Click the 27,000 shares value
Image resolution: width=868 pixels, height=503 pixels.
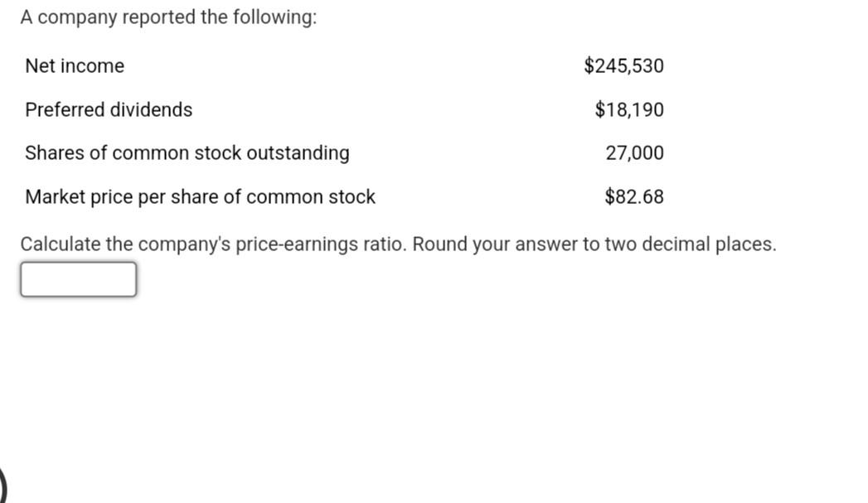[634, 153]
